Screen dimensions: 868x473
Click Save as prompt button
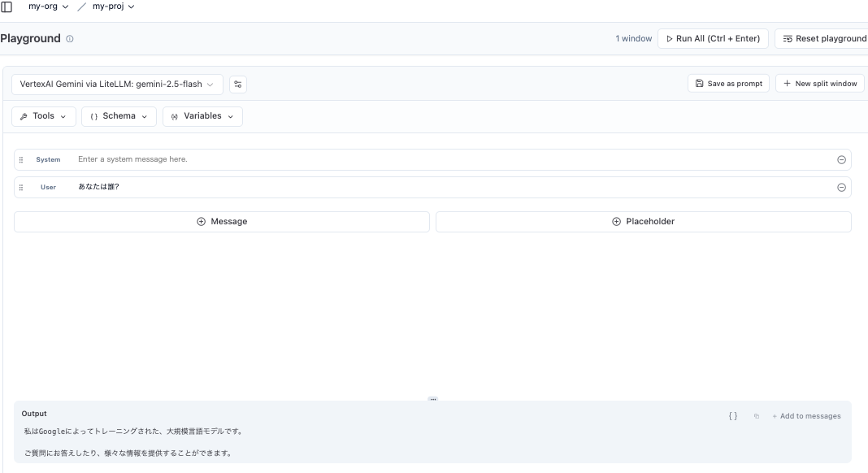click(728, 84)
